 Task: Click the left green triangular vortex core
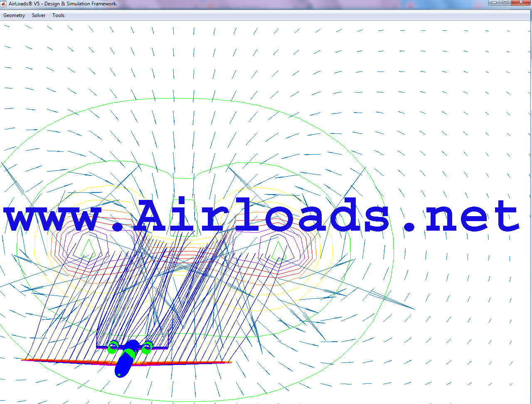(87, 249)
